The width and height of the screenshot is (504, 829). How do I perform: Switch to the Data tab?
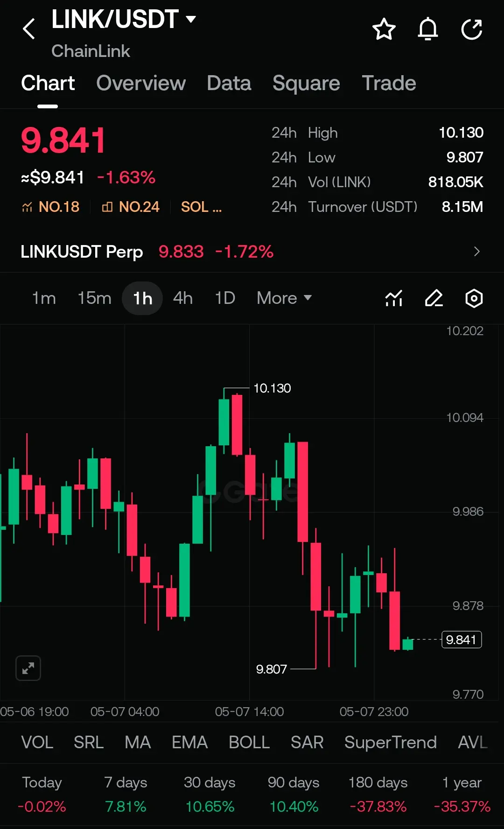pos(229,83)
